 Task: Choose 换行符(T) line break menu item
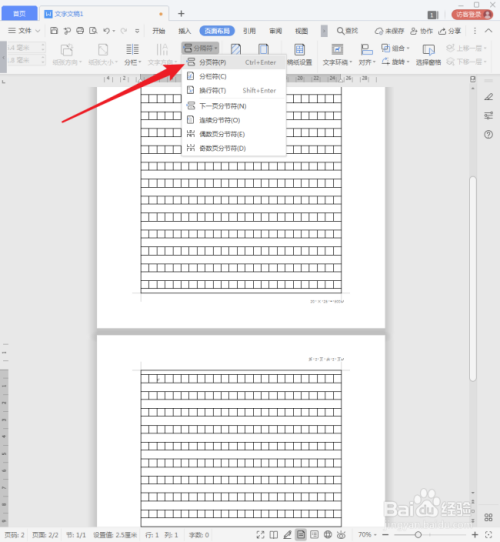click(234, 91)
